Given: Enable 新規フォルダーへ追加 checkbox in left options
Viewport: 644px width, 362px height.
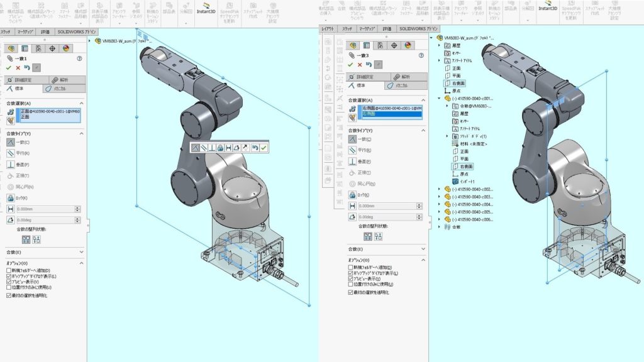Looking at the screenshot, I should 9,270.
